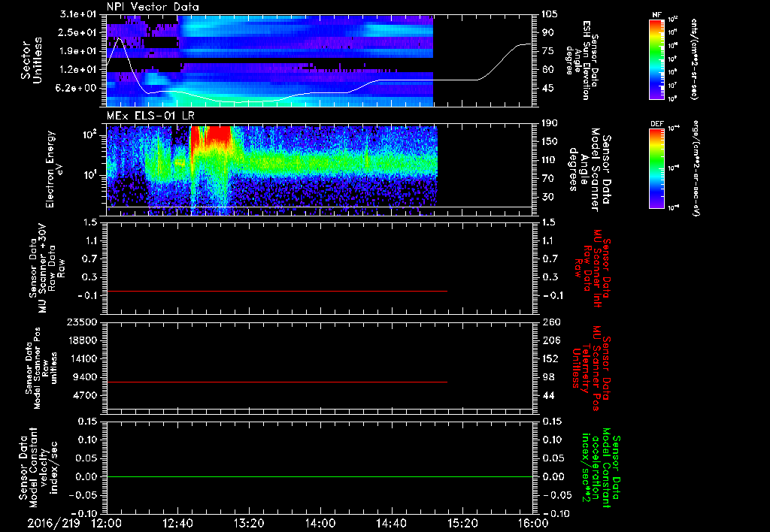Click the '23500' scanner position tick label
Screen dimensions: 770x532
82,322
